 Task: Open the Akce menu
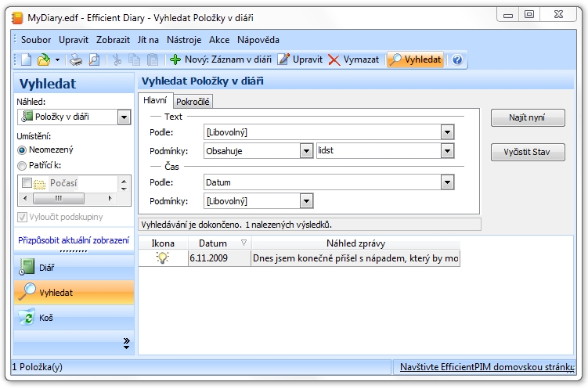tap(219, 40)
